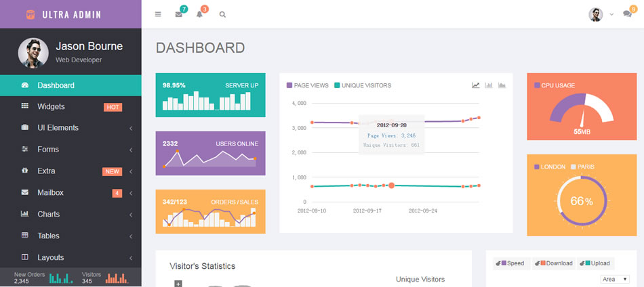Click the small user avatar in top bar

coord(596,14)
